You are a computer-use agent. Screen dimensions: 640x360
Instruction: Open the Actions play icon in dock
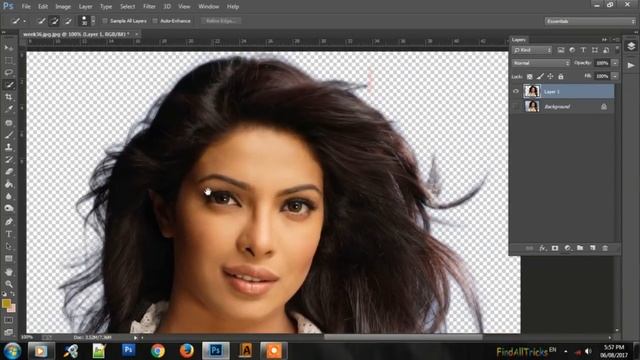[631, 65]
